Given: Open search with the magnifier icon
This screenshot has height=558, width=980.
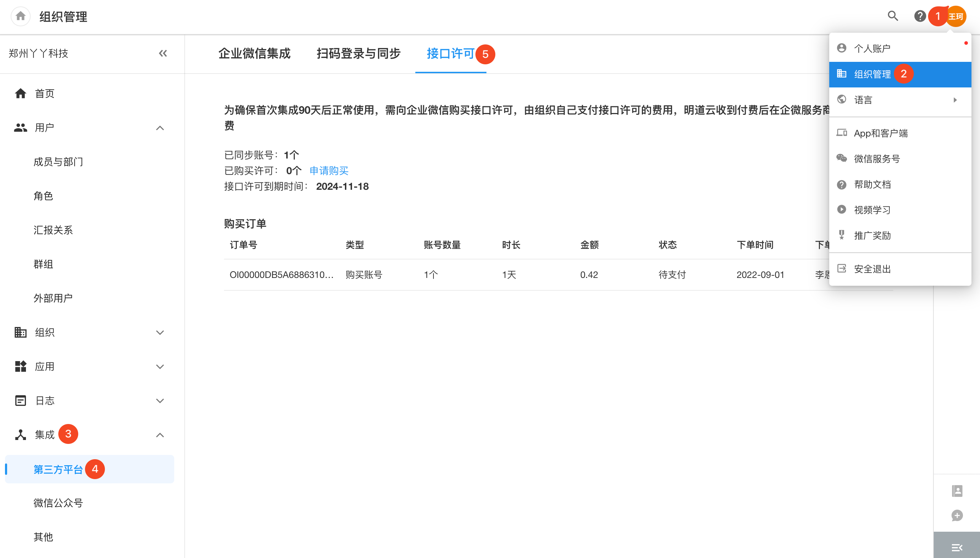Looking at the screenshot, I should (893, 16).
